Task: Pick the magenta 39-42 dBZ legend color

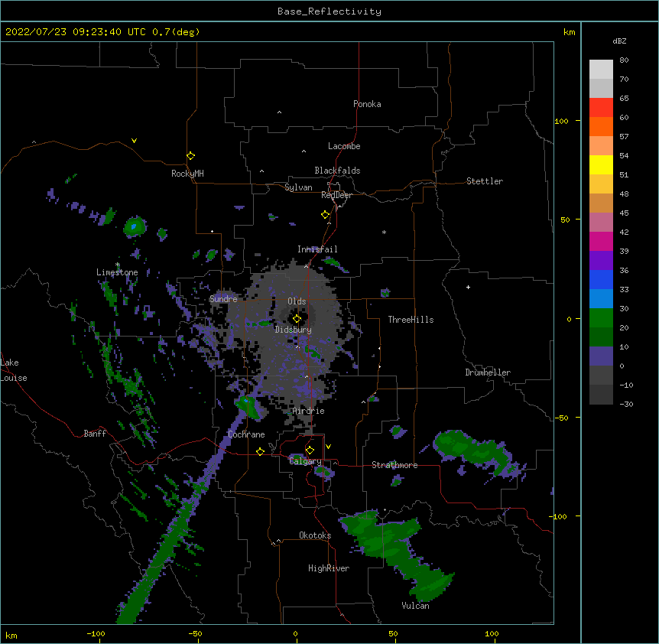Action: click(x=601, y=241)
